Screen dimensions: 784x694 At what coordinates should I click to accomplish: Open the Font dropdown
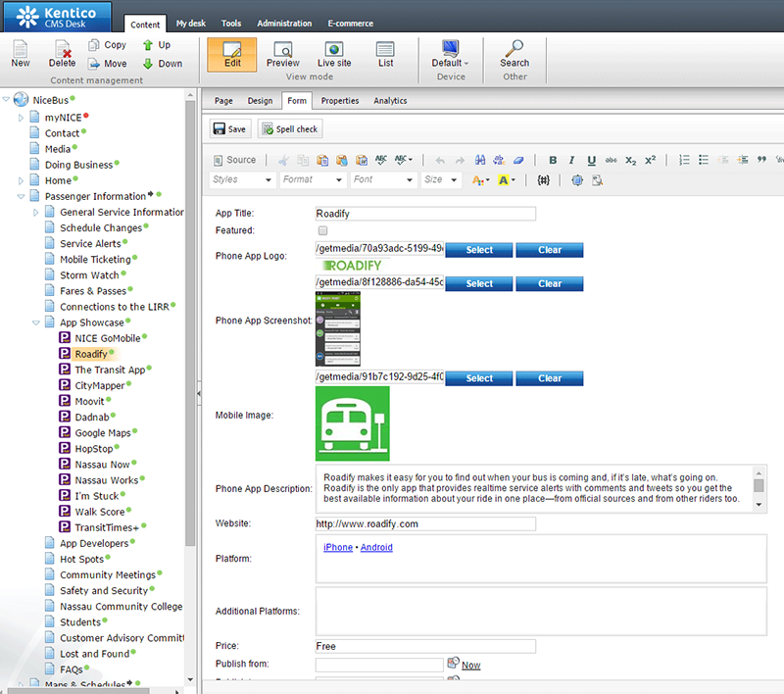click(x=383, y=179)
